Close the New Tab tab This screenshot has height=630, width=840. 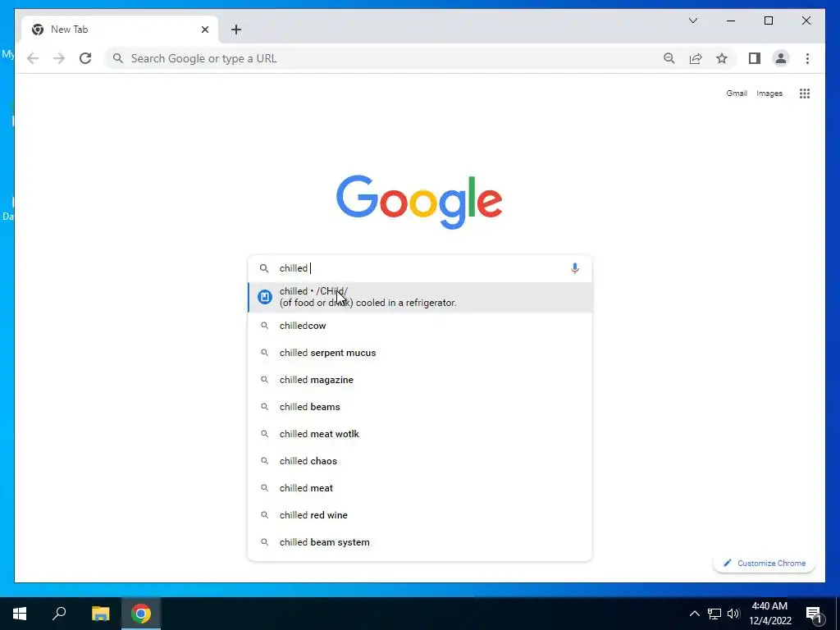[x=204, y=30]
